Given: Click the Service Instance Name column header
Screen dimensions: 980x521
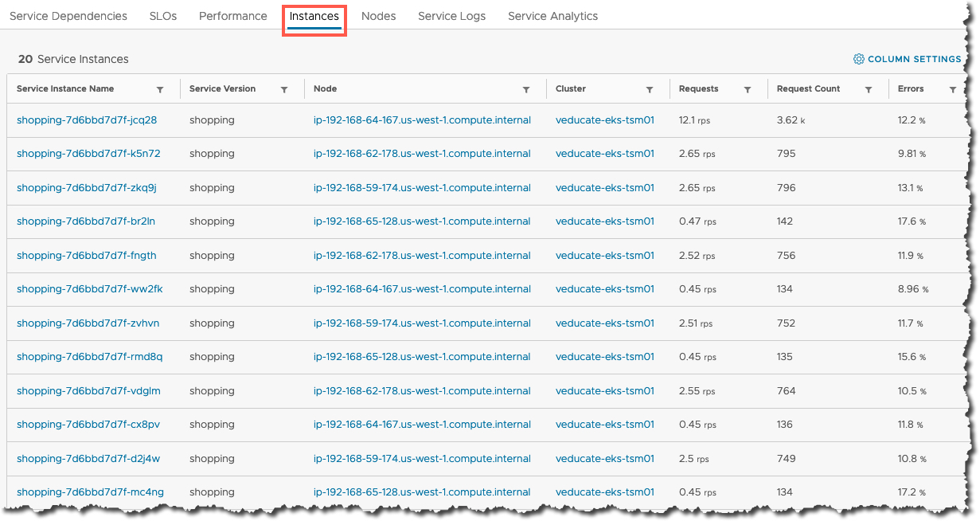Looking at the screenshot, I should click(x=65, y=89).
